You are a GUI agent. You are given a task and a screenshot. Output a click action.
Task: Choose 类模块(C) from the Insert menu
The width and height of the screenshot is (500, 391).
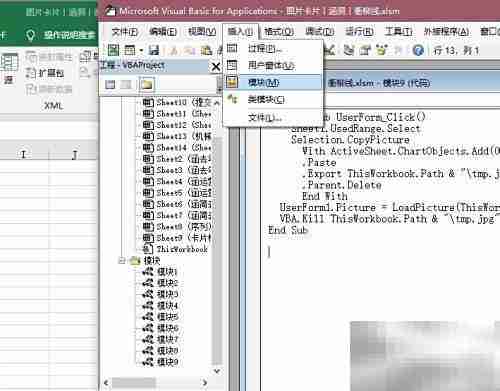click(273, 99)
